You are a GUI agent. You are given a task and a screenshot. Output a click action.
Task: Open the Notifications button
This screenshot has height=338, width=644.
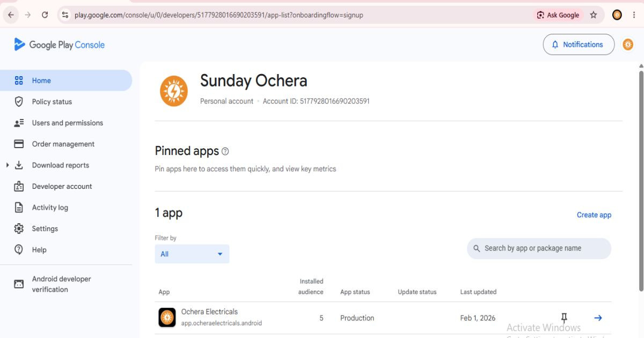579,45
